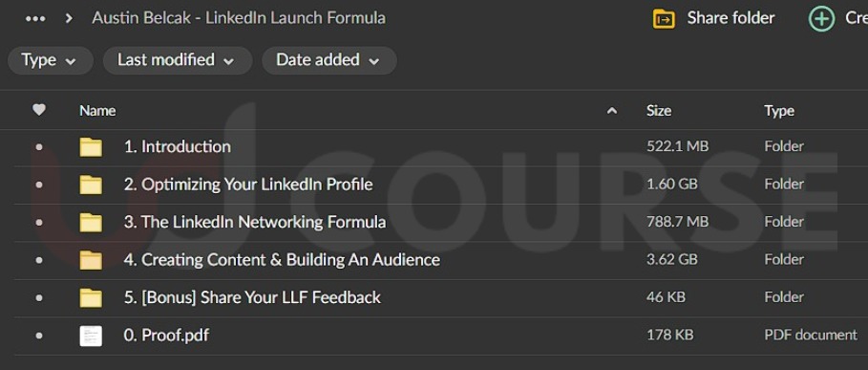Click the Share folder button label
This screenshot has height=370, width=868.
click(x=730, y=18)
